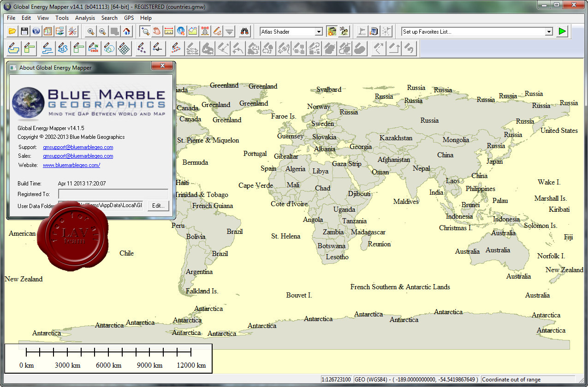Viewport: 588px width, 387px height.
Task: Click the Create Point Features icon
Action: click(142, 48)
